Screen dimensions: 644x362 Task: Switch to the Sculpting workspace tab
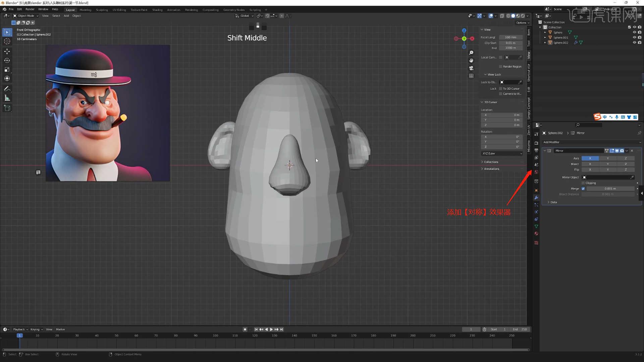pos(102,10)
